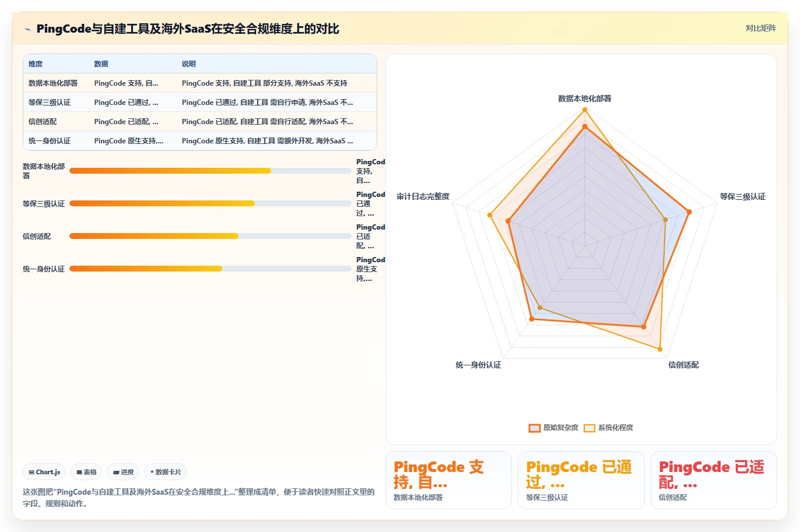Click the yellow data point on the 信创适配 axis
800x532 pixels.
point(660,349)
